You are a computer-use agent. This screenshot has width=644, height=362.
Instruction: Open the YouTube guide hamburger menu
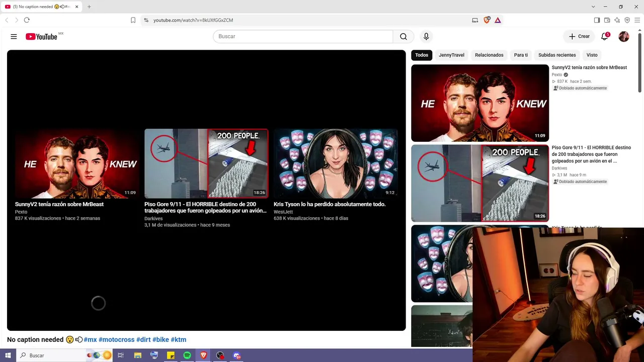click(14, 36)
